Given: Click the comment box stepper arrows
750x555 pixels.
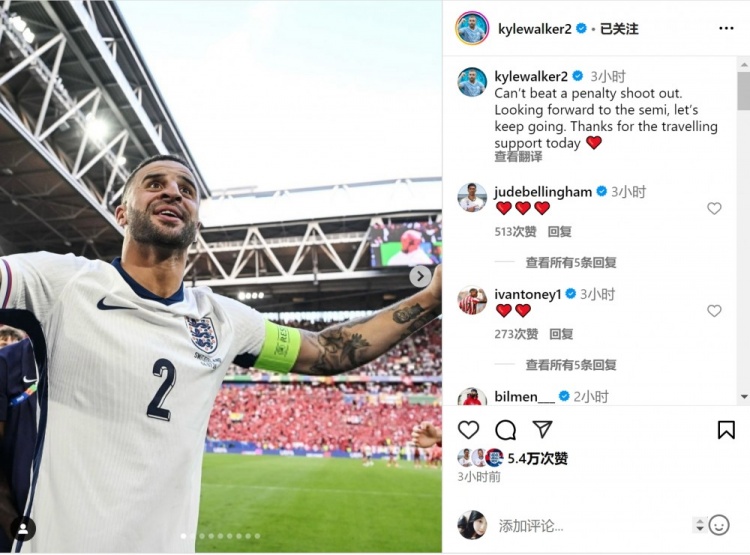Looking at the screenshot, I should click(699, 525).
